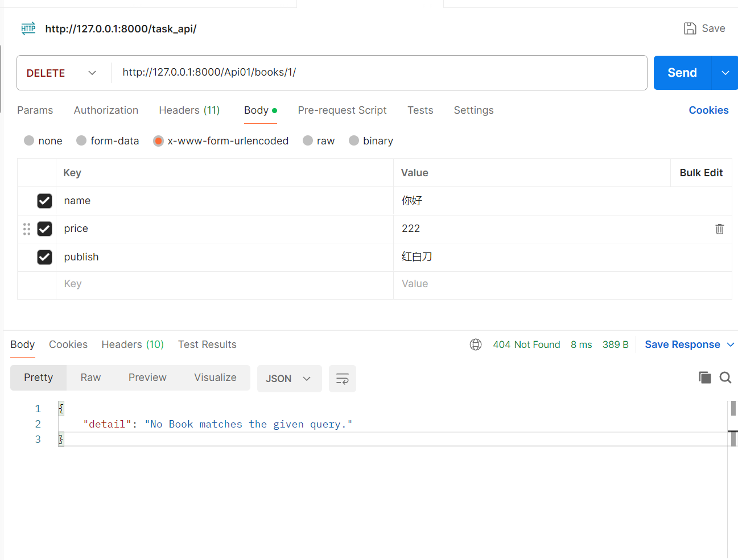Select the binary body type

pyautogui.click(x=354, y=140)
